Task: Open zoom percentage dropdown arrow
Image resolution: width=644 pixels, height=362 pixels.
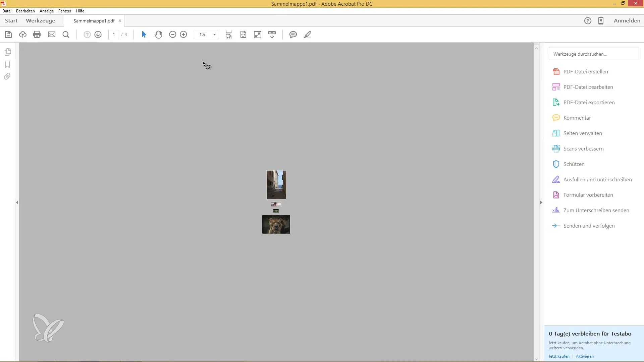Action: 214,35
